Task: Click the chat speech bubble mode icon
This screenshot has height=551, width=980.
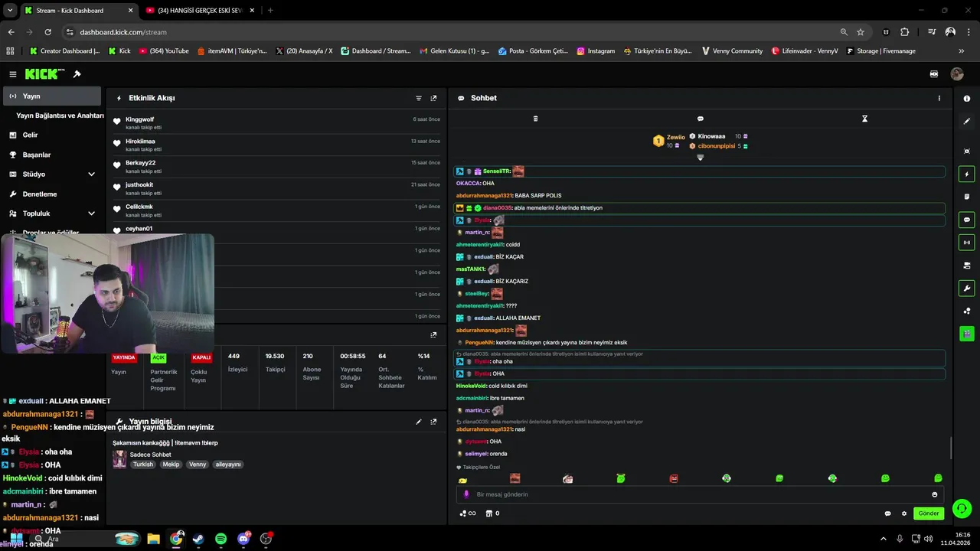Action: [700, 119]
